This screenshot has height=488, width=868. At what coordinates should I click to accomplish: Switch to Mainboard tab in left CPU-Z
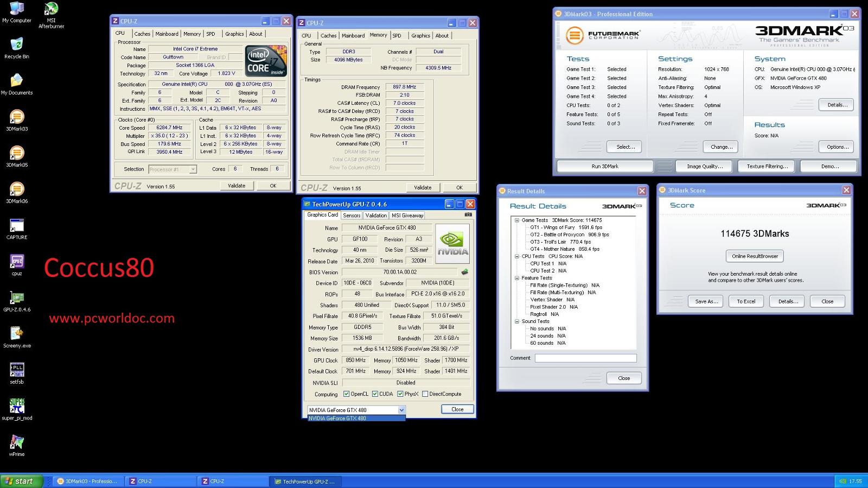[167, 34]
